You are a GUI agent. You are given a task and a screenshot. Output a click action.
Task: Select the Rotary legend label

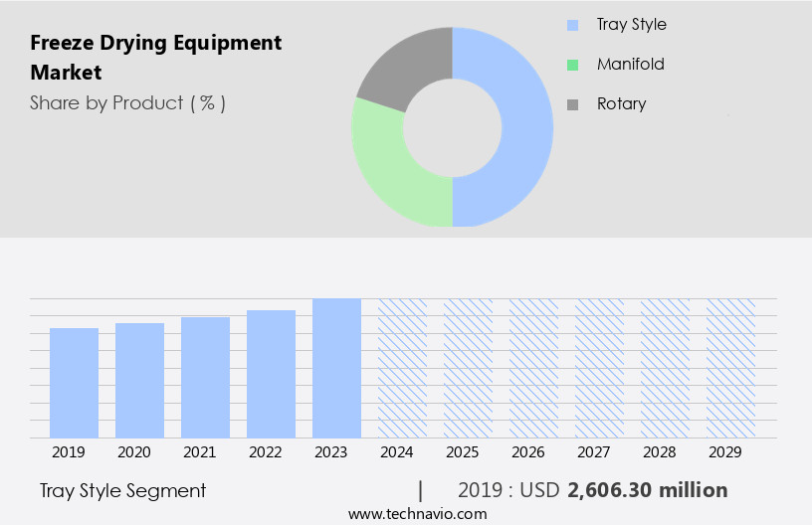tap(621, 104)
